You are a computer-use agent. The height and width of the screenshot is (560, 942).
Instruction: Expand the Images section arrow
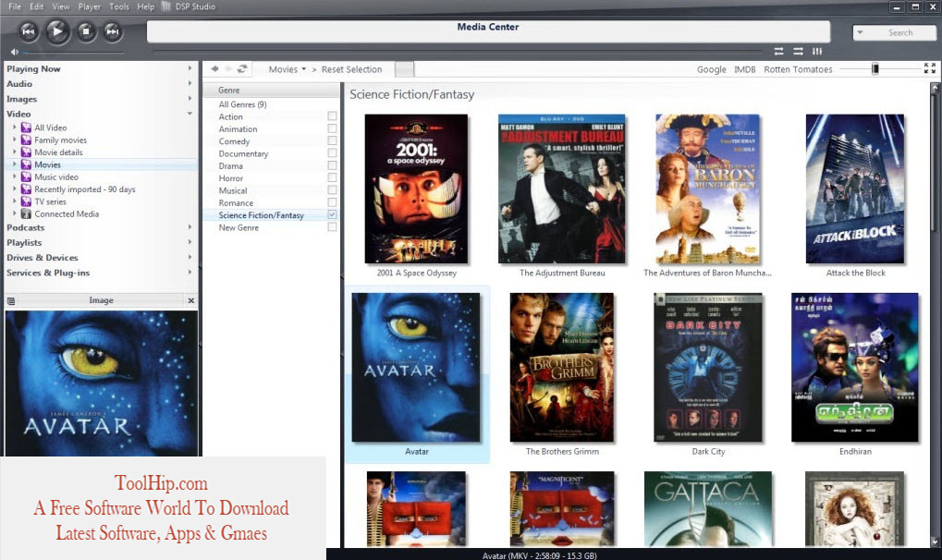[190, 99]
